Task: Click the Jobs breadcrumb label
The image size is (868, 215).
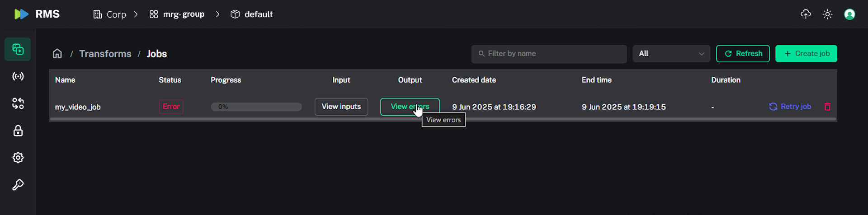Action: pyautogui.click(x=157, y=54)
